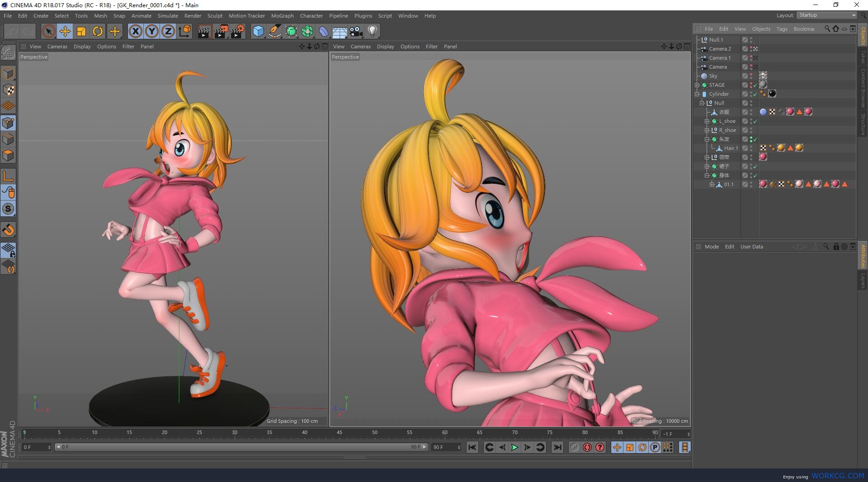Add a Camera object from toolbar
The height and width of the screenshot is (482, 868).
(x=356, y=31)
